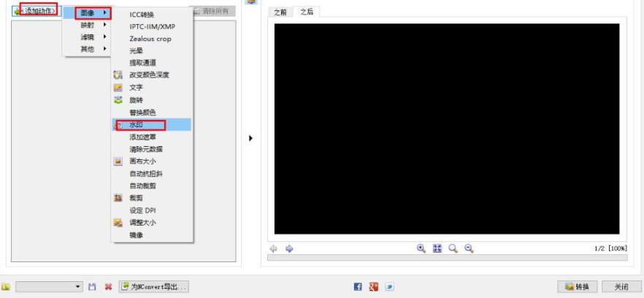Open the script preset dropdown
This screenshot has width=644, height=298.
coord(50,286)
